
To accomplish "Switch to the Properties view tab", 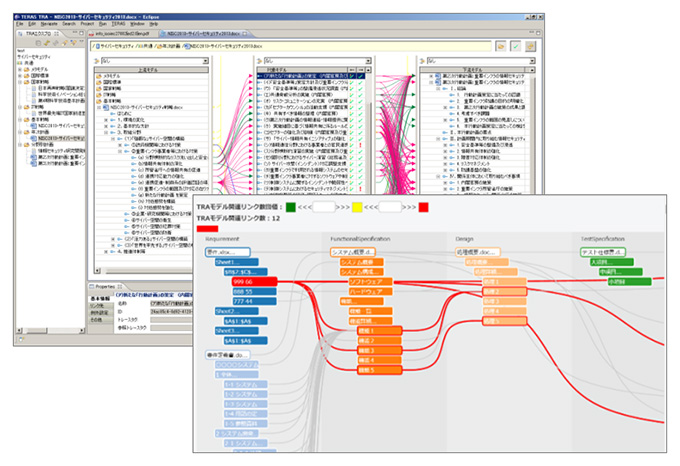I will [106, 287].
